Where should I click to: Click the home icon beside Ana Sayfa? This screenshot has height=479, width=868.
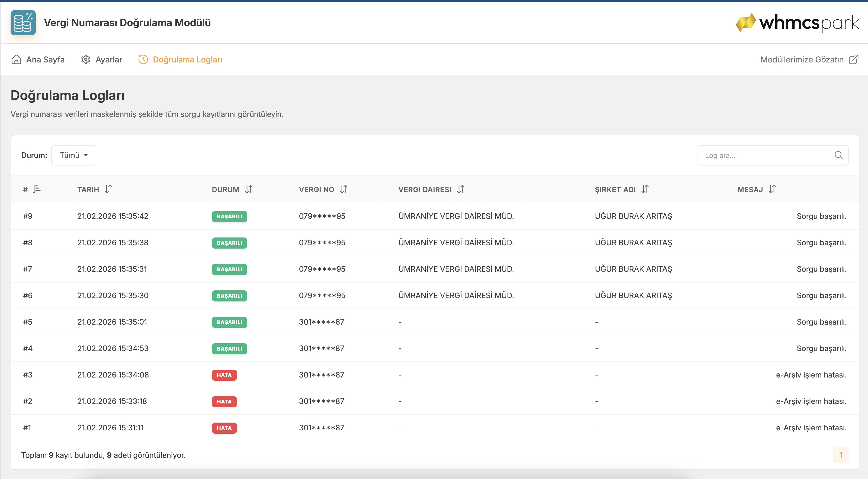pos(16,60)
